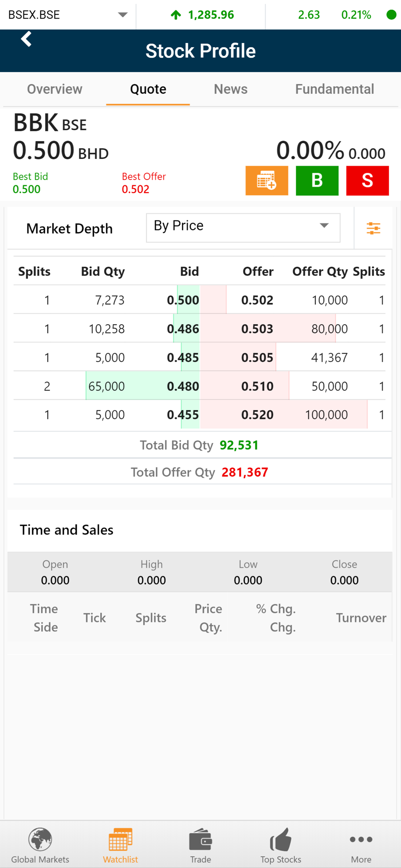401x868 pixels.
Task: Tap the green market status indicator
Action: click(x=391, y=15)
